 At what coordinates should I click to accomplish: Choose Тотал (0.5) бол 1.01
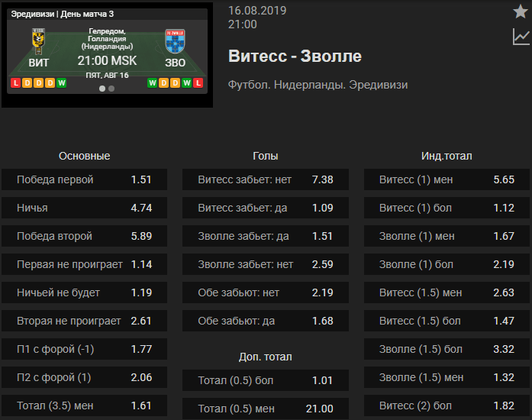click(x=266, y=380)
